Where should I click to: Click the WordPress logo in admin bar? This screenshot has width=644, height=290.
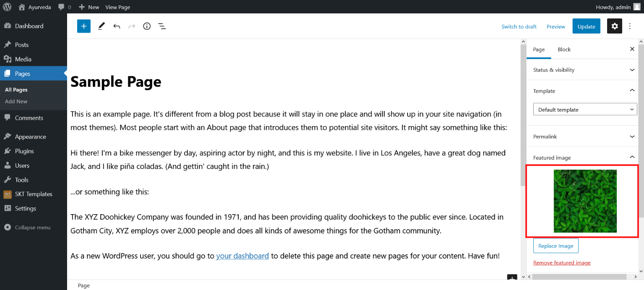[x=7, y=7]
